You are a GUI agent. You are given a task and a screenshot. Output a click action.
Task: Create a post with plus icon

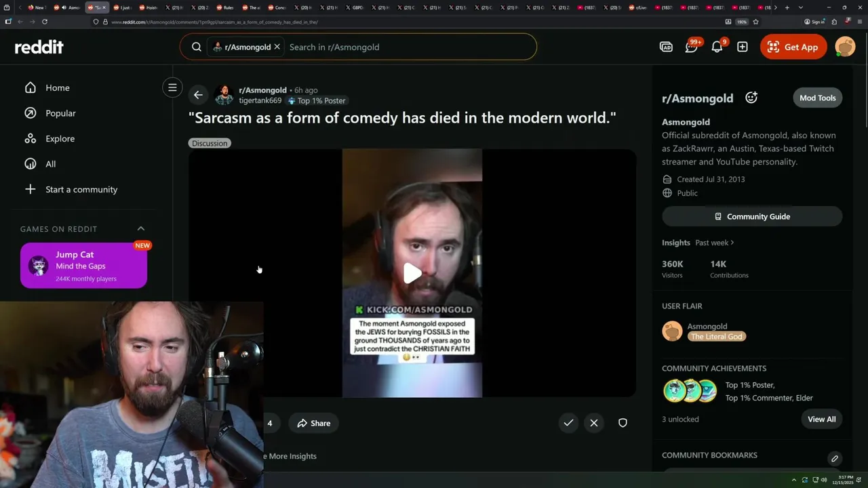click(743, 47)
